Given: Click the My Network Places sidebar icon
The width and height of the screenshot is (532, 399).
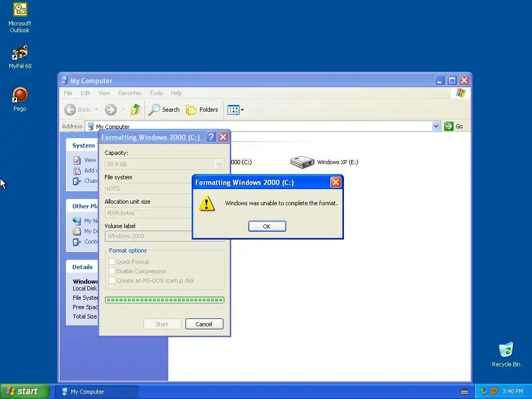Looking at the screenshot, I should click(x=77, y=221).
